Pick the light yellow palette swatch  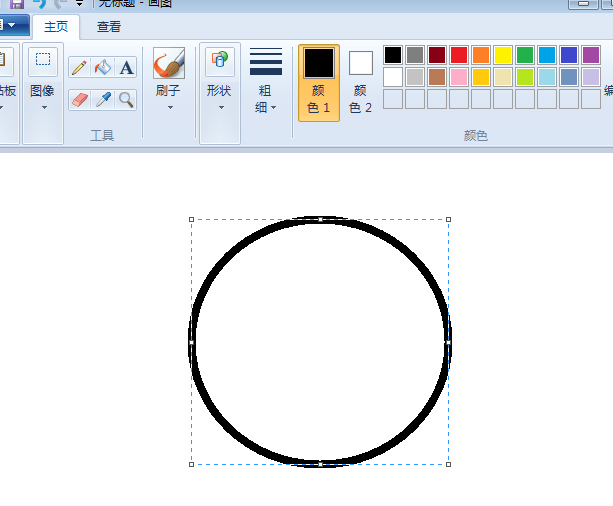(503, 77)
